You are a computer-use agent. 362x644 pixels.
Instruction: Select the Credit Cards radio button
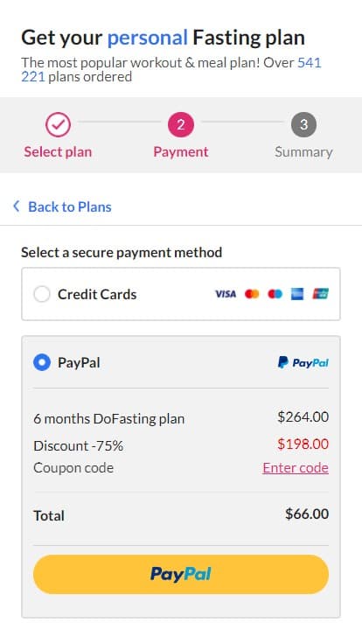click(42, 294)
